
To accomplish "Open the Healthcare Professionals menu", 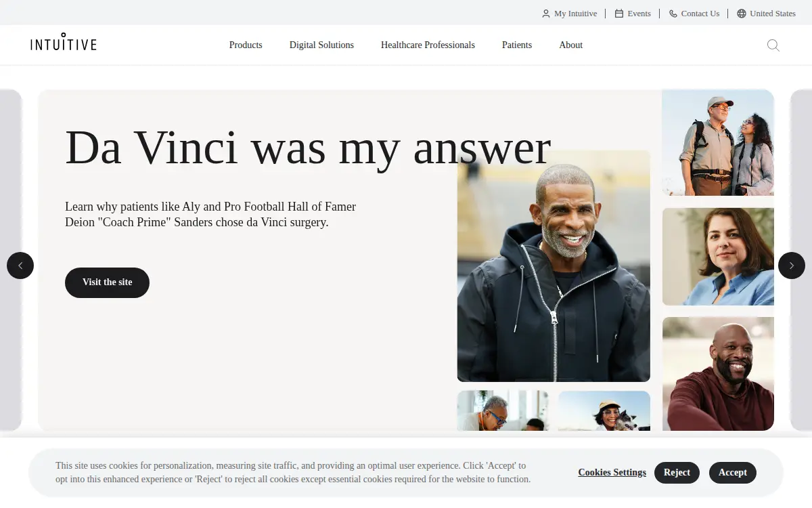I will click(x=428, y=45).
